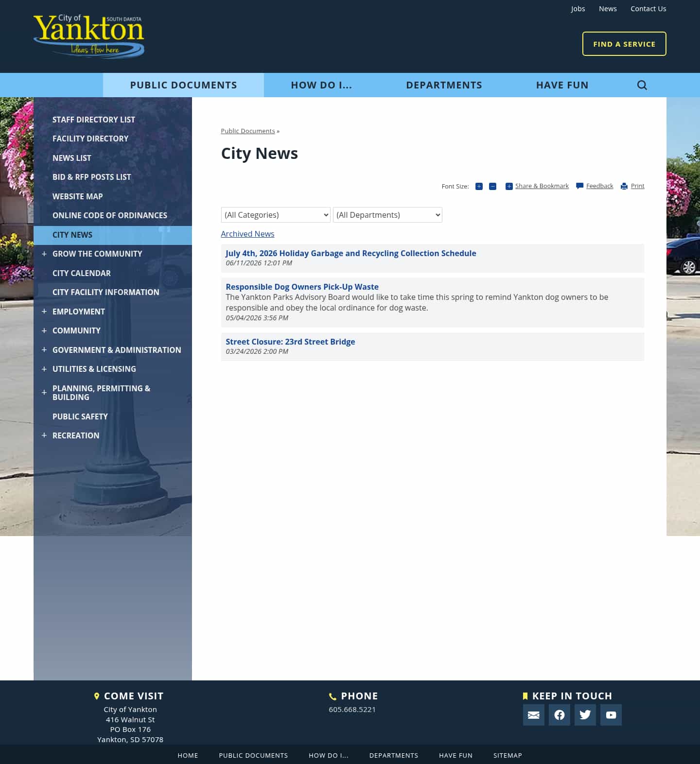Expand Government & Administration sidebar section
Image resolution: width=700 pixels, height=764 pixels.
44,350
